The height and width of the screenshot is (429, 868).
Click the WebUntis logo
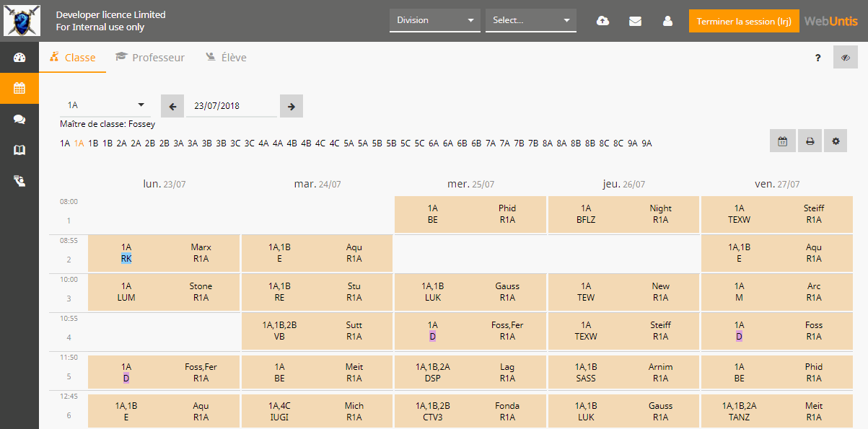(831, 21)
